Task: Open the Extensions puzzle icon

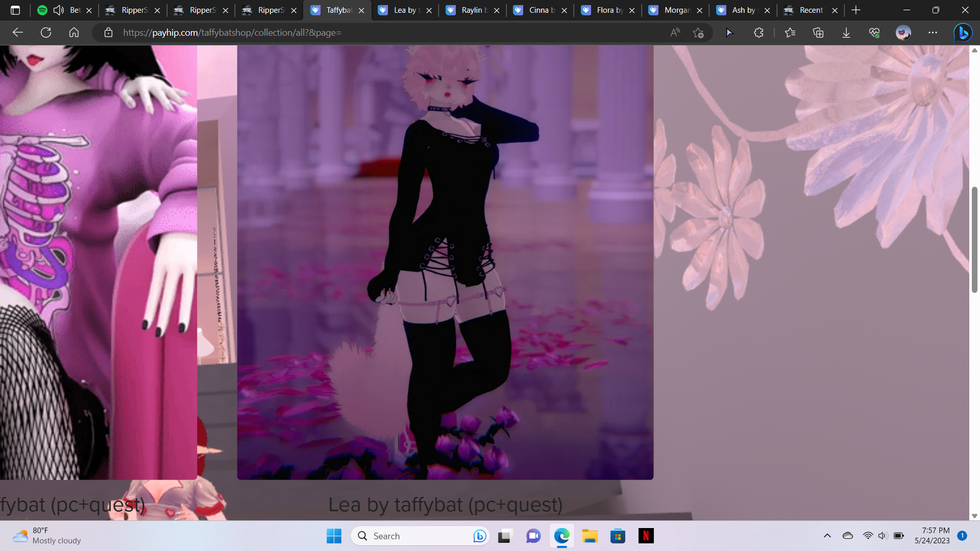Action: 758,33
